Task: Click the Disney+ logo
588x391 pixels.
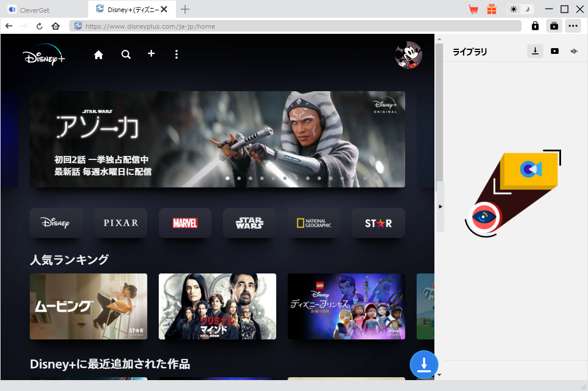Action: point(44,55)
